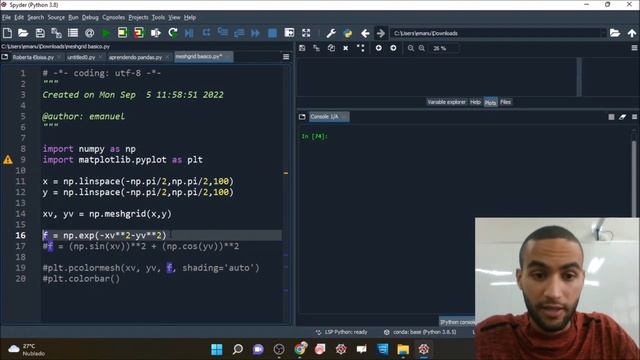
Task: Start debugging the file
Action: coord(189,33)
